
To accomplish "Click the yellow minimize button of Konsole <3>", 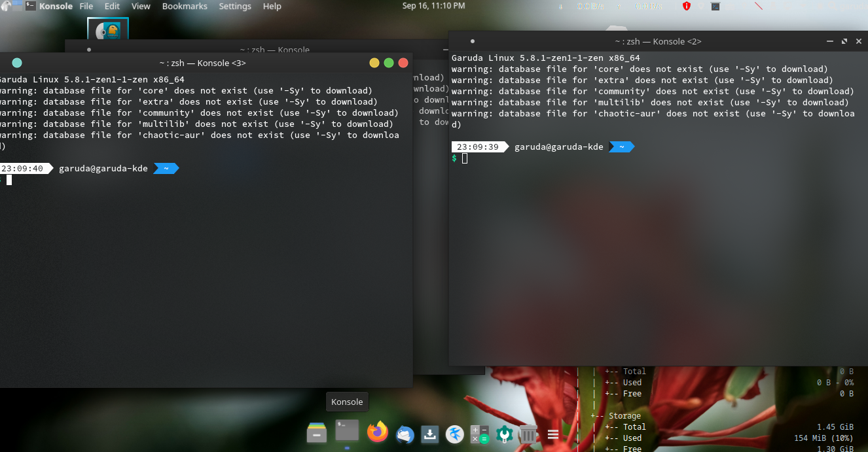I will pos(374,63).
